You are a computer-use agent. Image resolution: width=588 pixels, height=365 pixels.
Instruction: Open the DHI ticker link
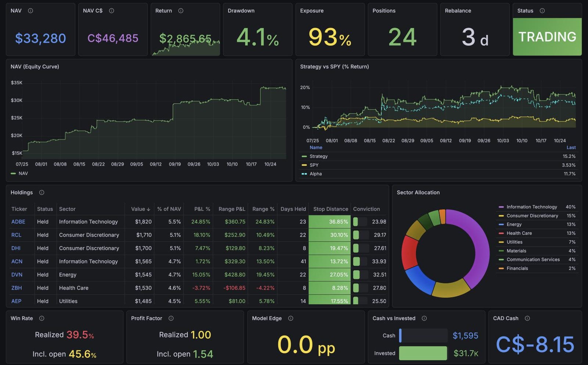click(x=16, y=248)
